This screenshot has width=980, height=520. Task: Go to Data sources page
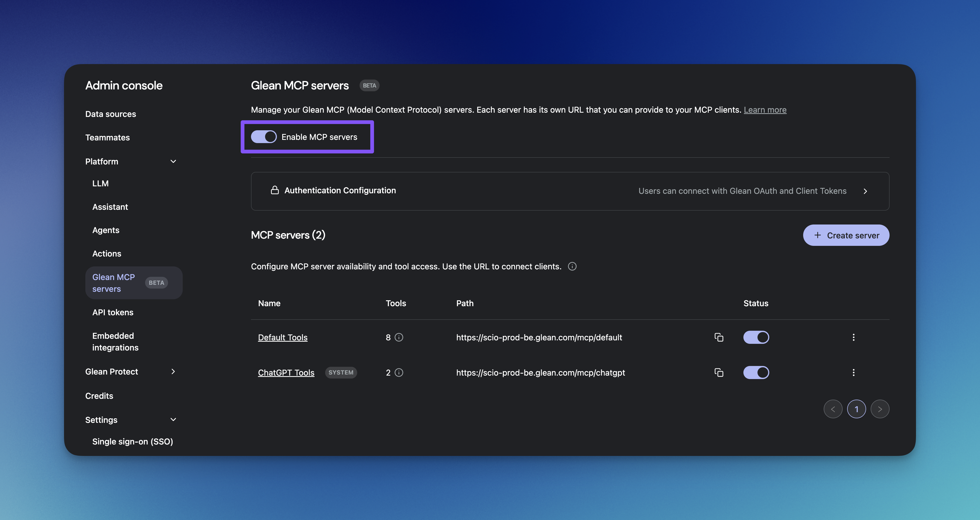click(110, 114)
